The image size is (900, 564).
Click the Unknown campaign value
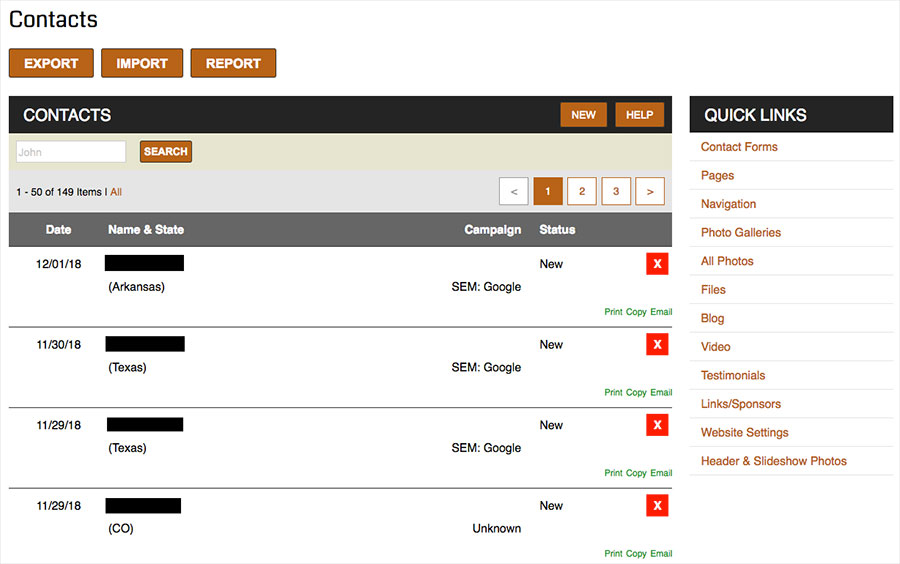tap(496, 528)
